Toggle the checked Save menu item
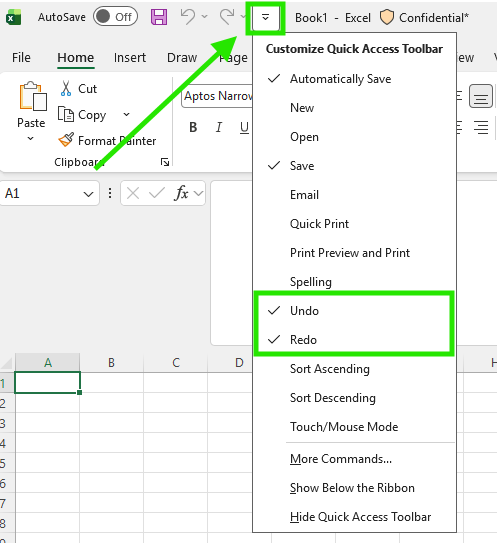 click(354, 166)
